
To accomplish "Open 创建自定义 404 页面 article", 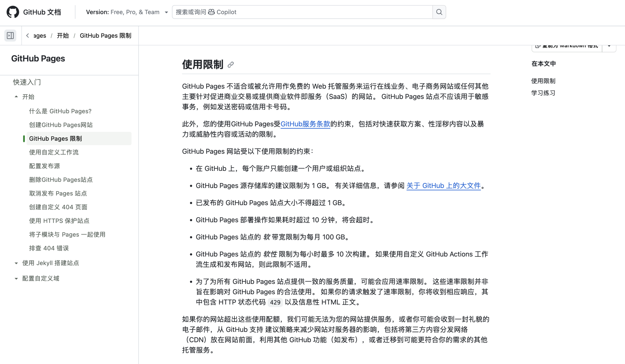I will [58, 207].
